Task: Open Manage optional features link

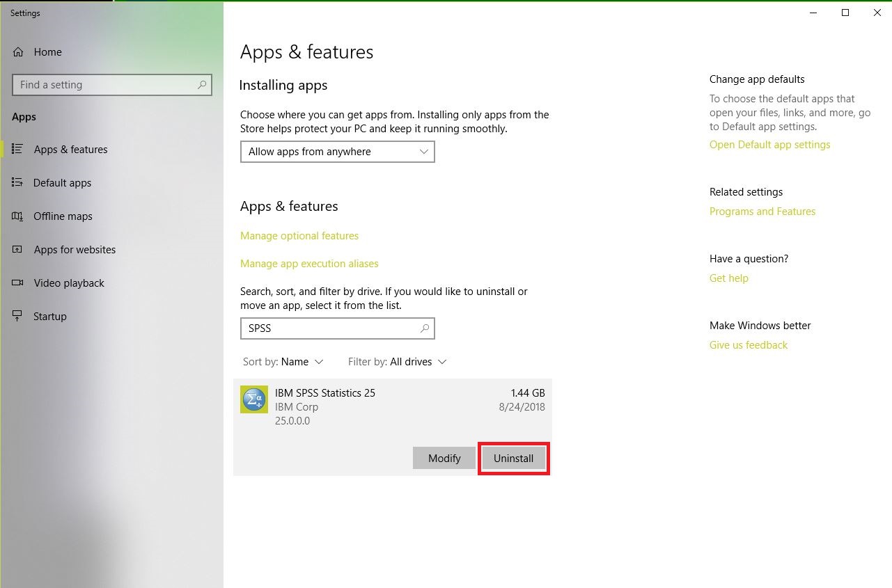Action: (x=299, y=236)
